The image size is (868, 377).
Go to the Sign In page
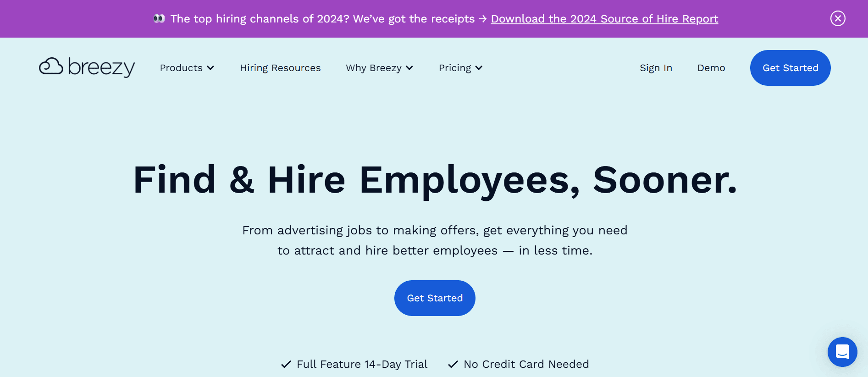(x=656, y=68)
